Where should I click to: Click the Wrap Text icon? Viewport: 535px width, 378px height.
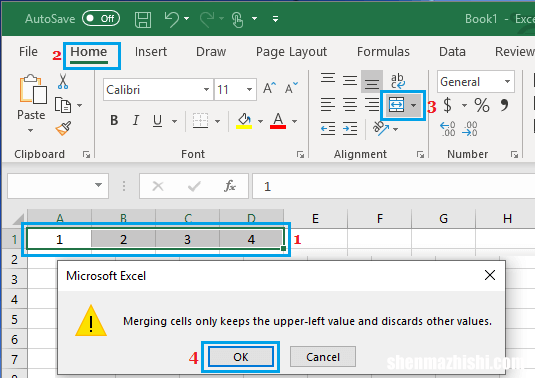pos(397,81)
